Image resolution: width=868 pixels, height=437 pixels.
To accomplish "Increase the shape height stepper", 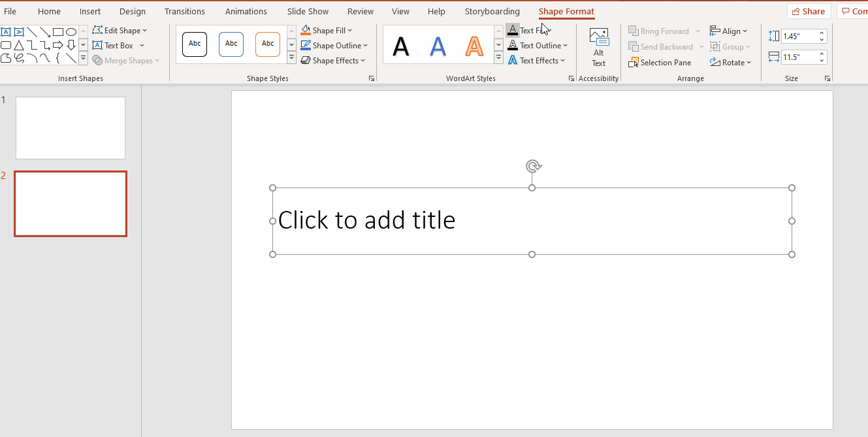I will [821, 32].
